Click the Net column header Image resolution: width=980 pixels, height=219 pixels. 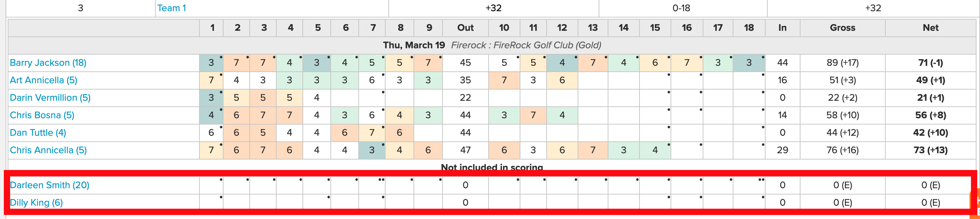click(x=930, y=28)
